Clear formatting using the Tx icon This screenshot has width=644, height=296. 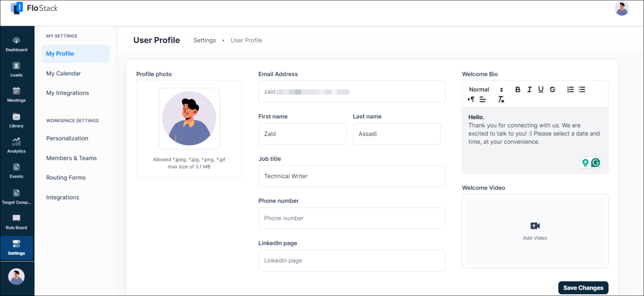pyautogui.click(x=501, y=99)
